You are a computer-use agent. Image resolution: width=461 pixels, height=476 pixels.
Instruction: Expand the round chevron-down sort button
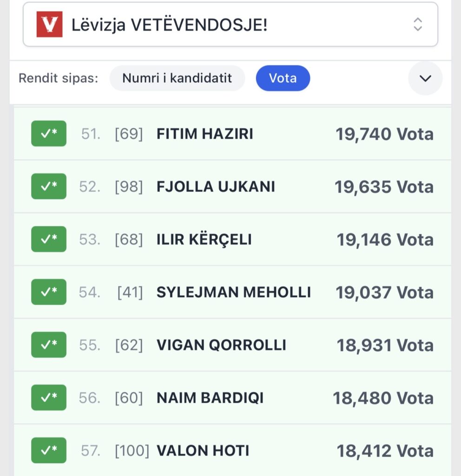click(x=425, y=78)
